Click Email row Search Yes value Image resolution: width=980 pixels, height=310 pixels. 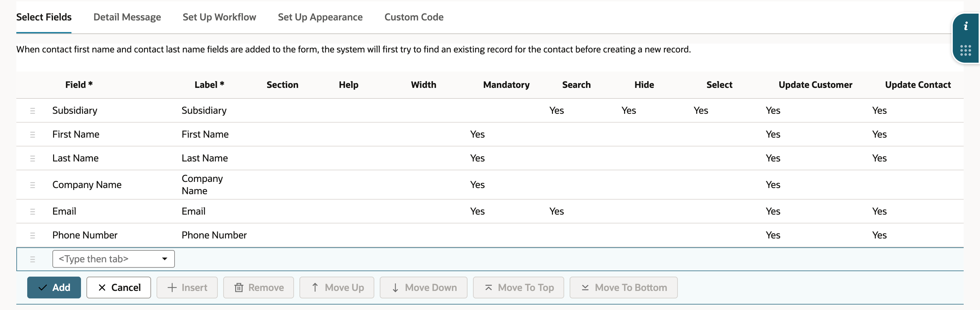click(556, 211)
